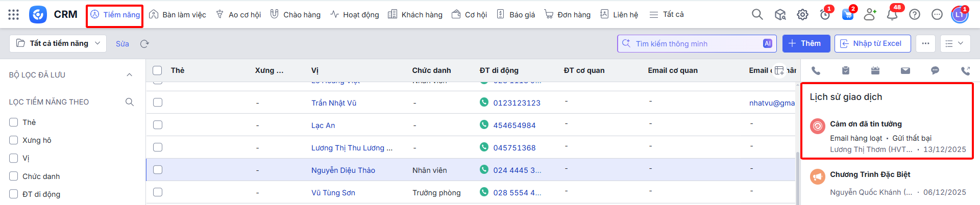This screenshot has width=980, height=205.
Task: Open the notifications bell icon
Action: pyautogui.click(x=892, y=15)
